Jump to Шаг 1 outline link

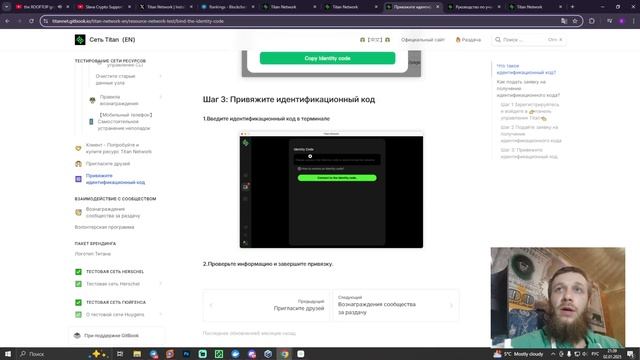(x=530, y=111)
